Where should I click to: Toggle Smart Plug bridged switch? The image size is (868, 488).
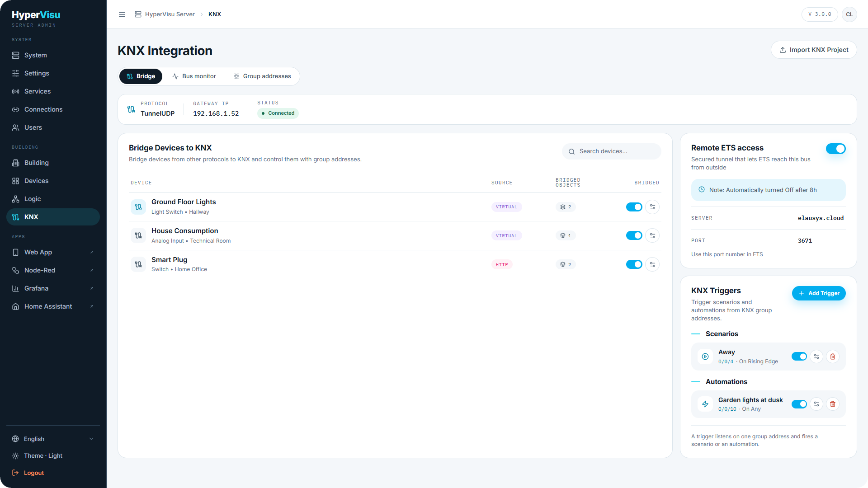coord(634,264)
